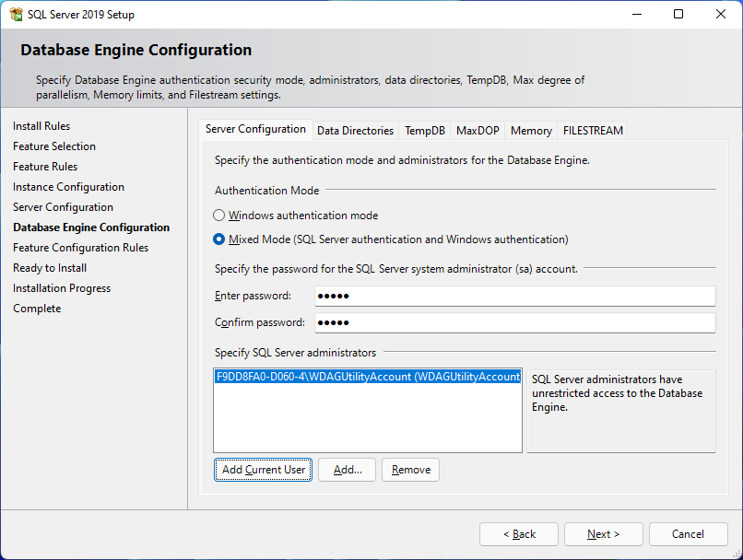Image resolution: width=743 pixels, height=560 pixels.
Task: Open the Memory tab
Action: tap(531, 131)
